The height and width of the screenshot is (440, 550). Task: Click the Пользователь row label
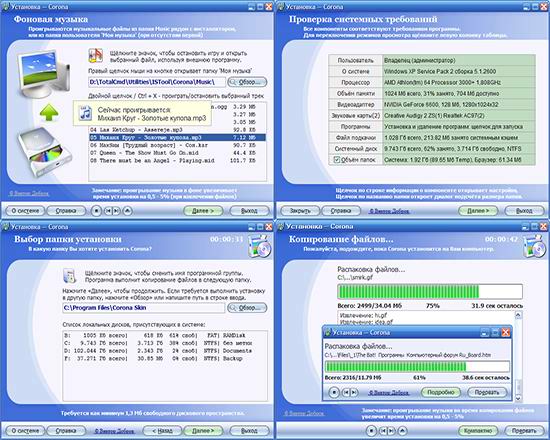click(x=355, y=60)
